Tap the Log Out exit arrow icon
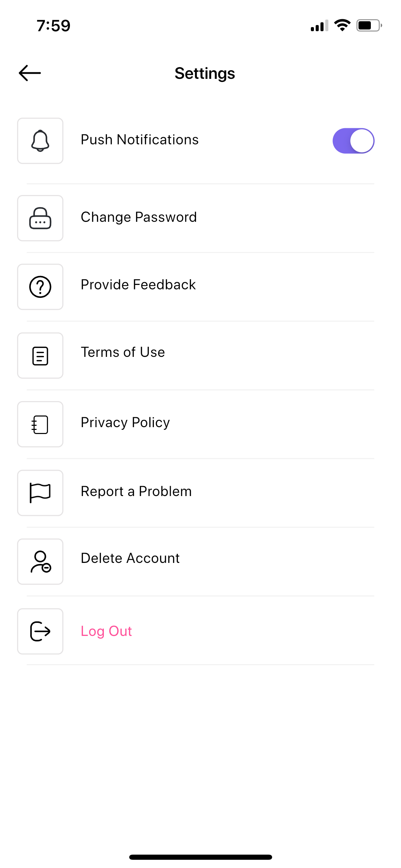The image size is (401, 868). coord(40,631)
